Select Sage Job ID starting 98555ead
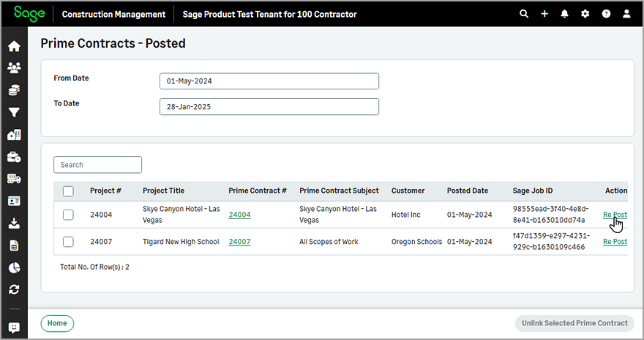 [x=550, y=215]
